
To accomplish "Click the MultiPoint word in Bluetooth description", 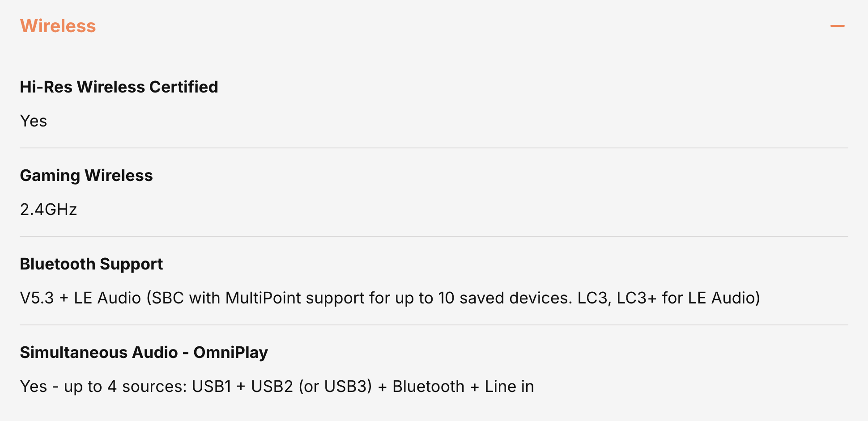I will pos(263,298).
